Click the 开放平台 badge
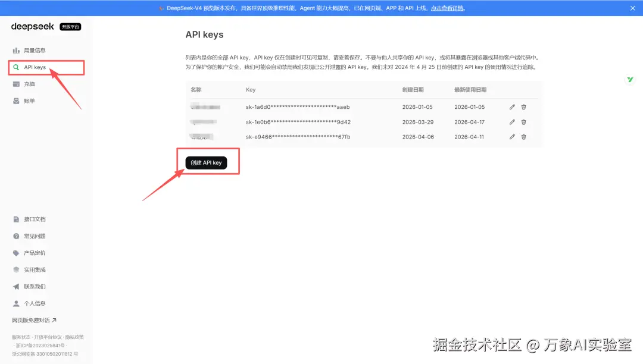 (70, 27)
